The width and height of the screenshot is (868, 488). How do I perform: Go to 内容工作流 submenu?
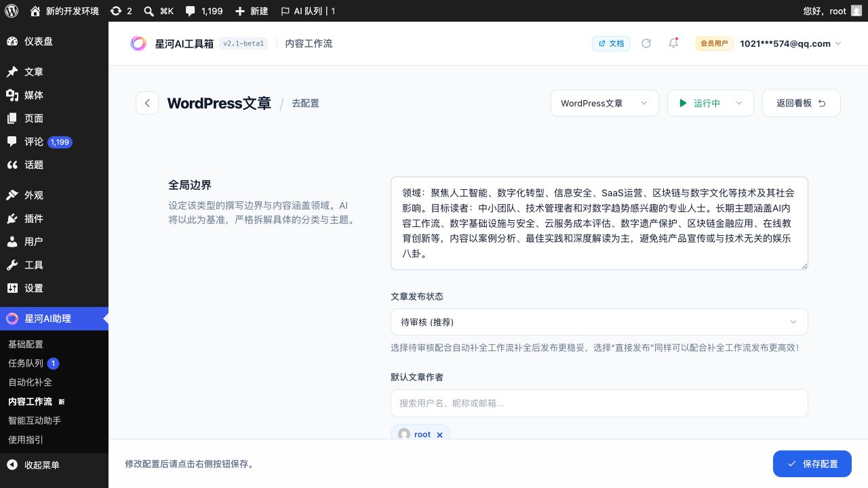click(x=36, y=401)
